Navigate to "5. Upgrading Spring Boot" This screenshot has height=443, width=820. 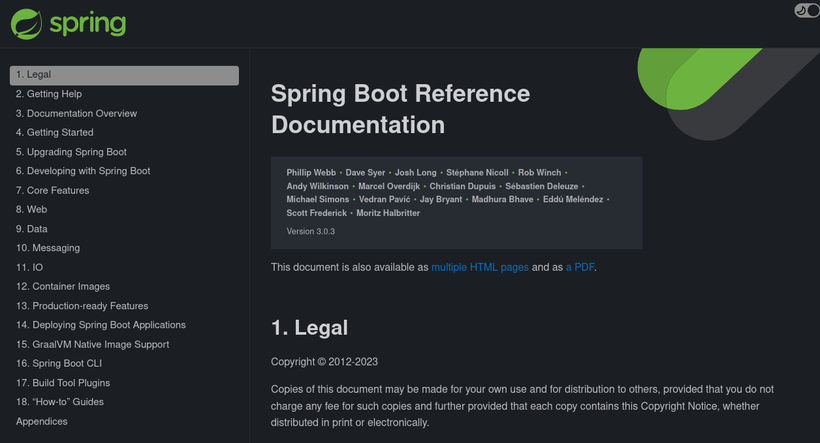pyautogui.click(x=71, y=152)
